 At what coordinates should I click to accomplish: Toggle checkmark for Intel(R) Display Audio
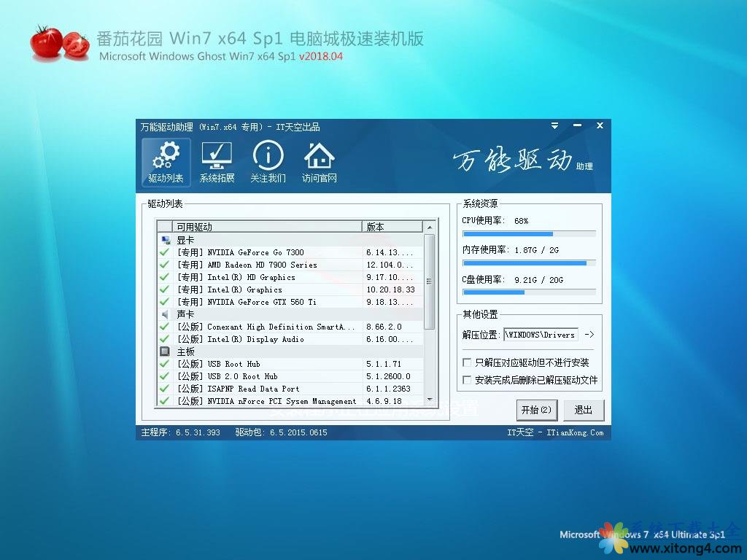click(x=164, y=339)
